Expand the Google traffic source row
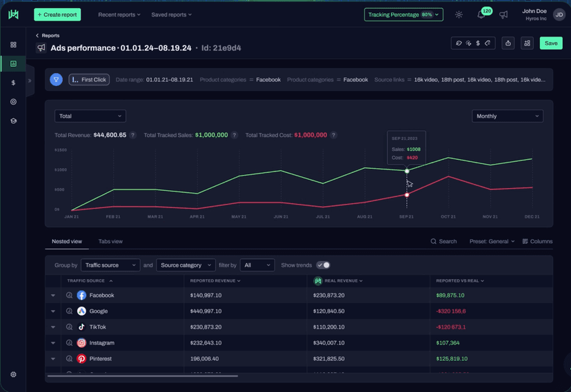 coord(53,311)
